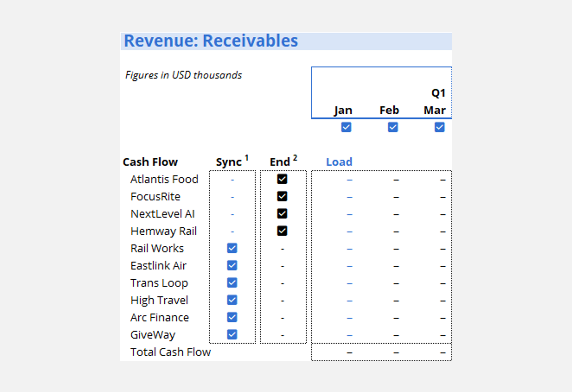The width and height of the screenshot is (572, 392).
Task: Toggle FocusRite End checkbox
Action: click(x=282, y=196)
